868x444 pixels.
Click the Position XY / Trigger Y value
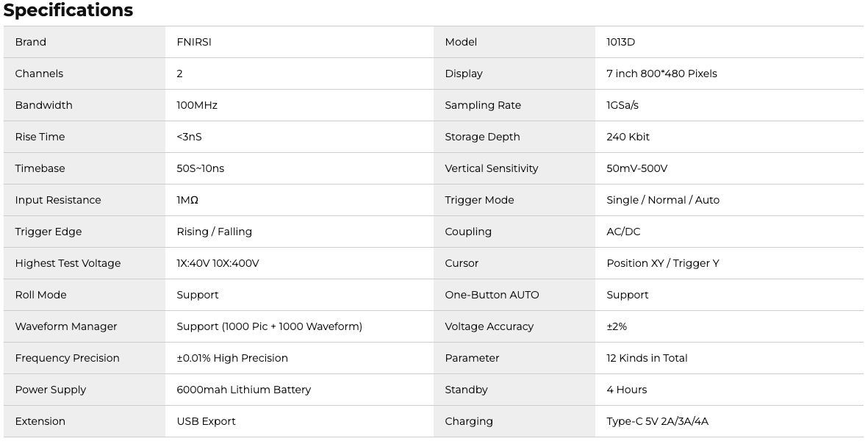pos(662,263)
